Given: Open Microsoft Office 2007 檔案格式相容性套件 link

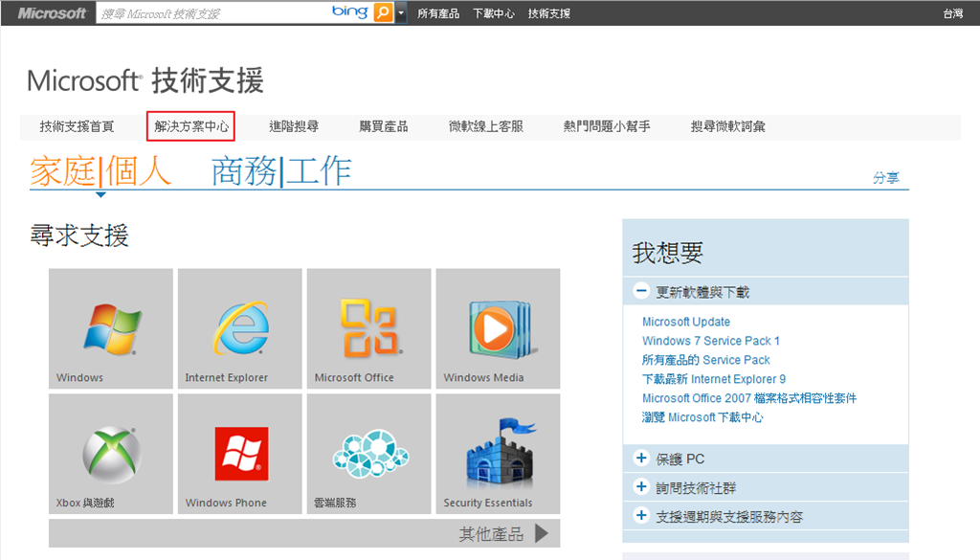Looking at the screenshot, I should [x=749, y=398].
